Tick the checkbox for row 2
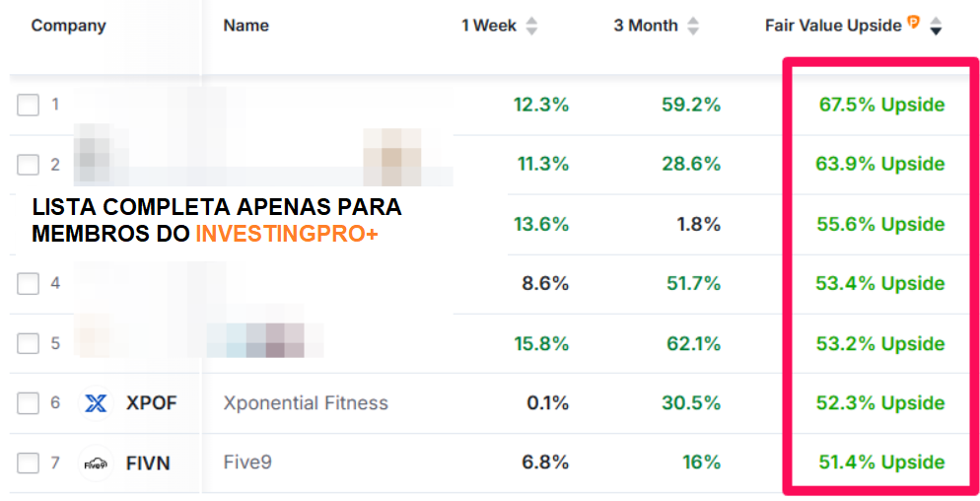This screenshot has height=501, width=980. [x=29, y=165]
